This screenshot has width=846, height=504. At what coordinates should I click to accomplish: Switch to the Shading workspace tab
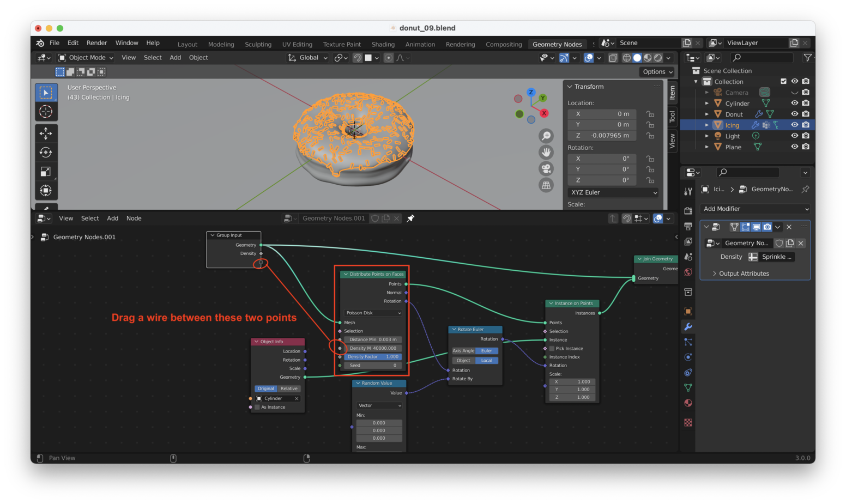click(383, 44)
